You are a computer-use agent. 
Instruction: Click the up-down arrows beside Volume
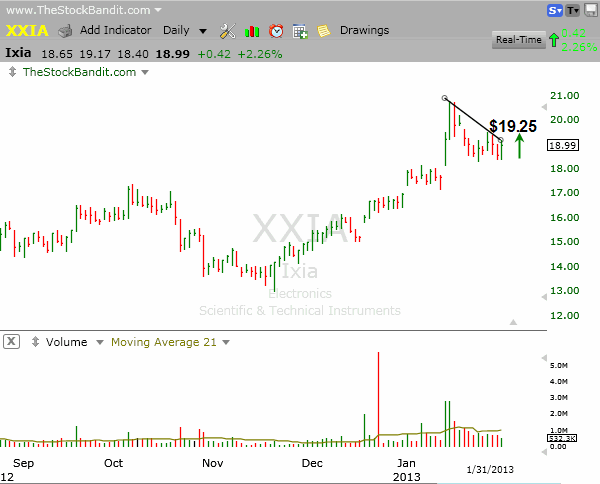coord(35,341)
